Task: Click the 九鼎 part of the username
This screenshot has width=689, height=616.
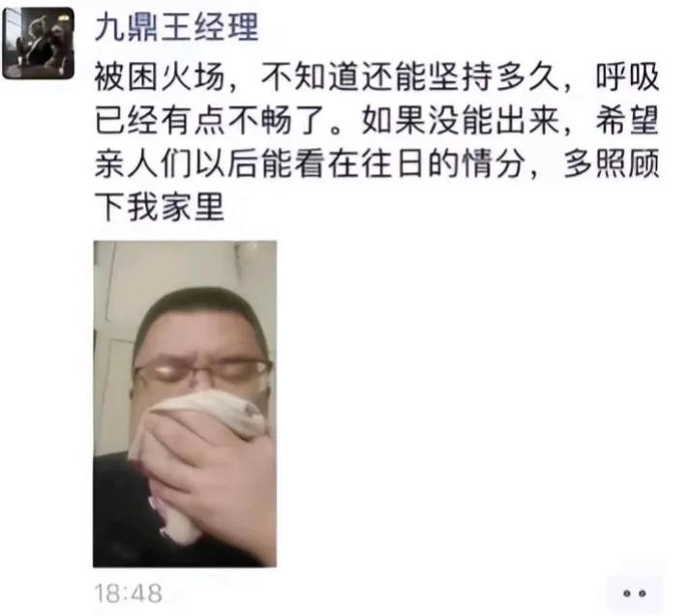Action: [127, 27]
